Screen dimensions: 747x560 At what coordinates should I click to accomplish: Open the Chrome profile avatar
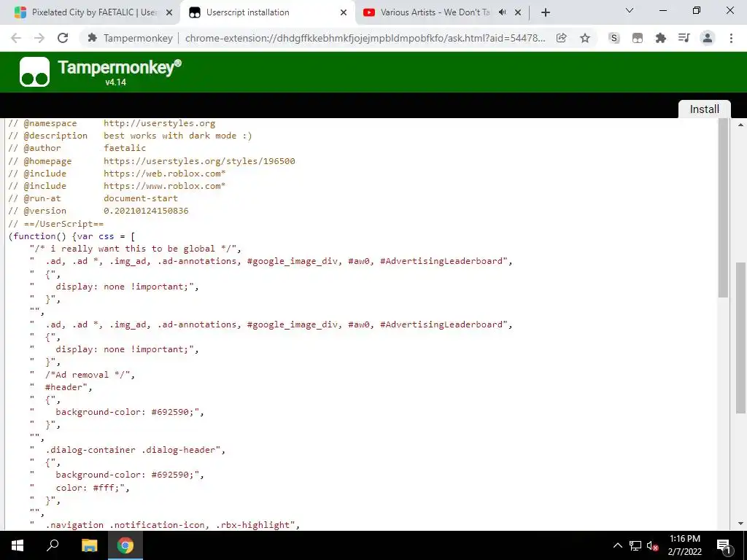pos(708,38)
